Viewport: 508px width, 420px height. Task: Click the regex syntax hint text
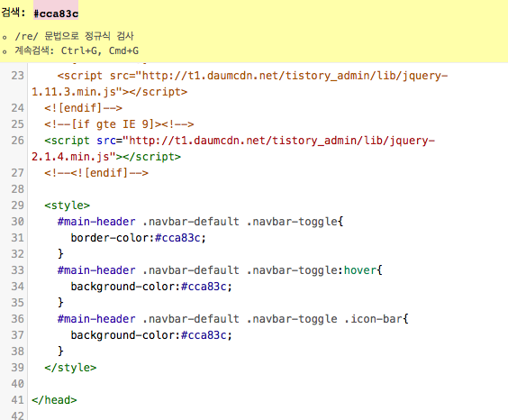point(74,36)
